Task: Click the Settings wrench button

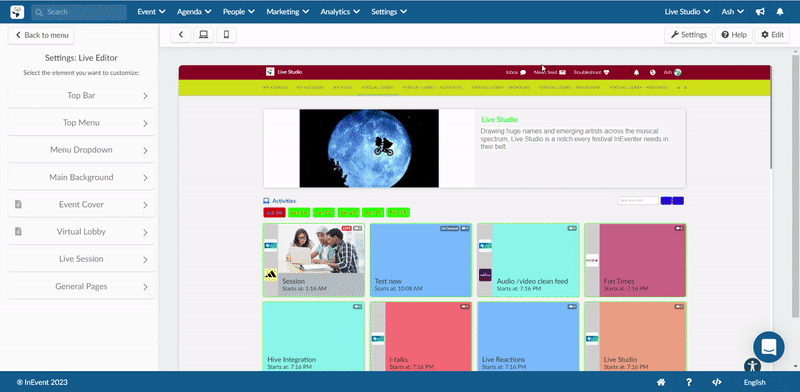Action: point(688,35)
